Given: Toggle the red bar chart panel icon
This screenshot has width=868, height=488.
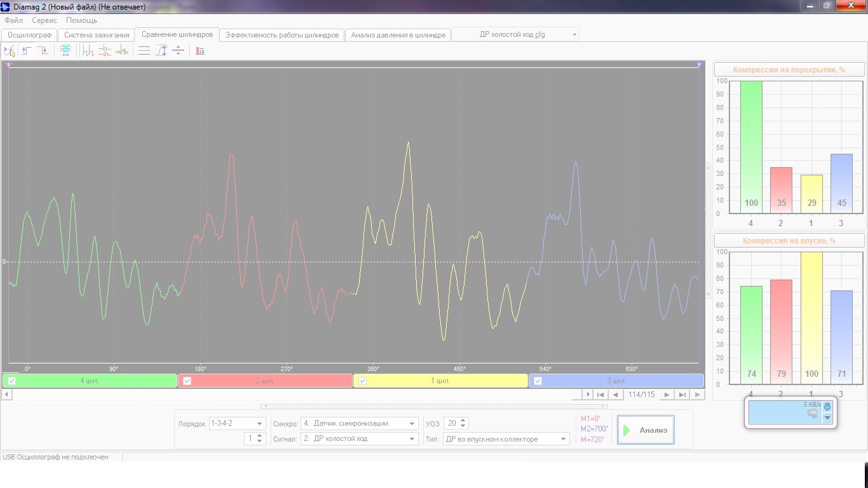Looking at the screenshot, I should click(x=200, y=51).
